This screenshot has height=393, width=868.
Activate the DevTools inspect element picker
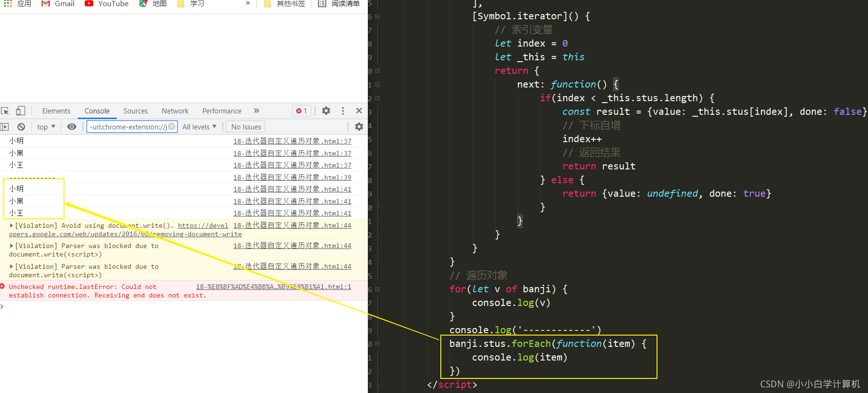coord(5,111)
